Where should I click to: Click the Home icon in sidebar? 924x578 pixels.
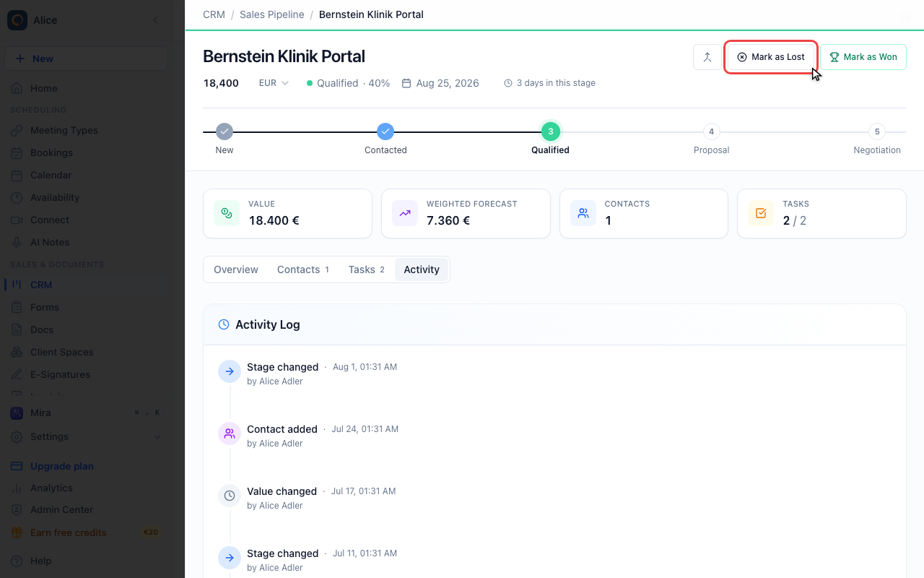coord(17,88)
